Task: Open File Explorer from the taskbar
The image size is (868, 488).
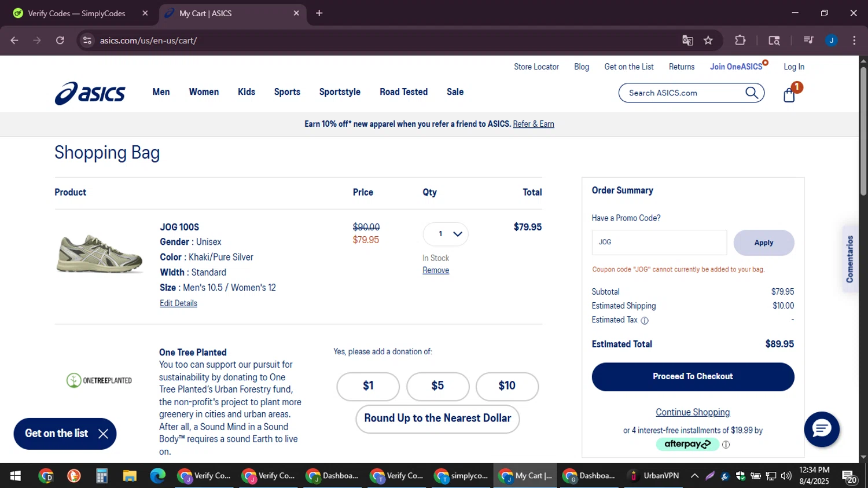Action: click(x=130, y=476)
